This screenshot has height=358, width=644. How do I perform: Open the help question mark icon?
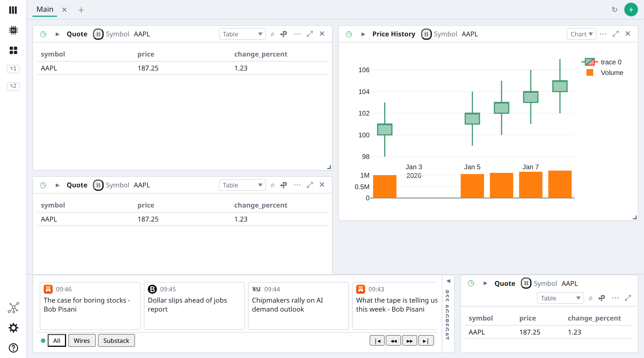tap(13, 348)
